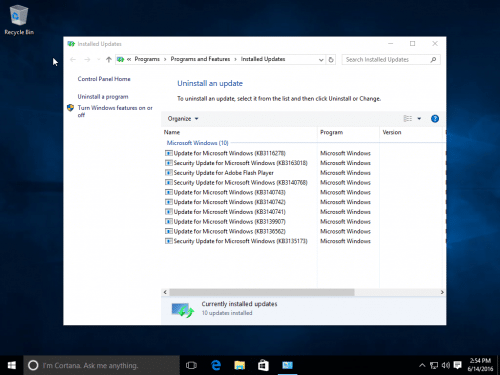
Task: Click the horizontal scrollbar thumb
Action: point(262,292)
